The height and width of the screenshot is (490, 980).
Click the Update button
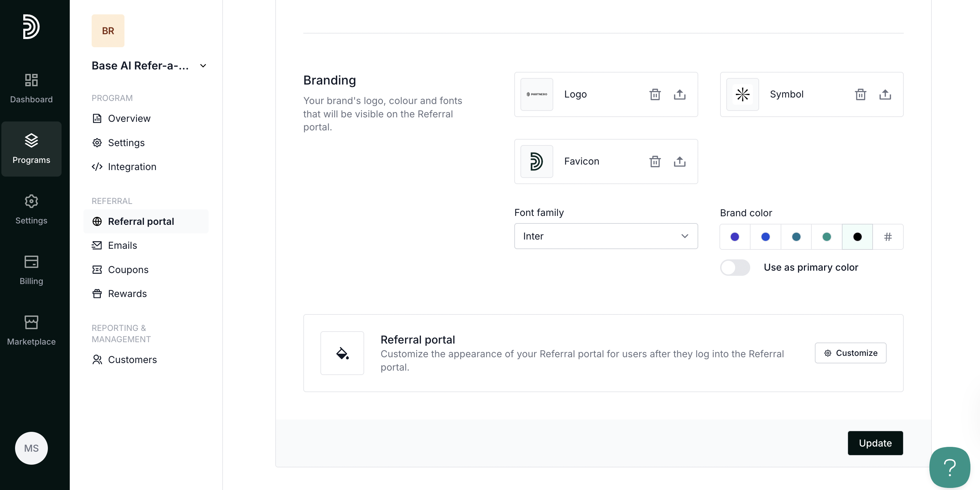(875, 443)
